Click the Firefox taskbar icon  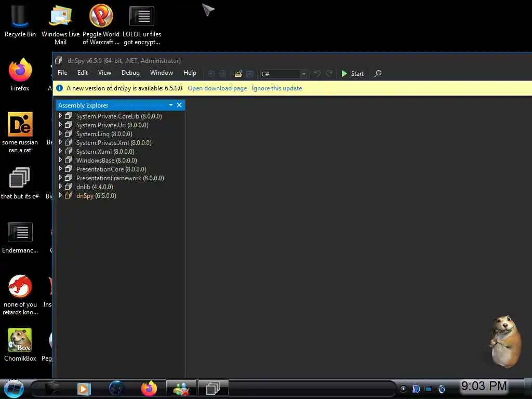[149, 389]
